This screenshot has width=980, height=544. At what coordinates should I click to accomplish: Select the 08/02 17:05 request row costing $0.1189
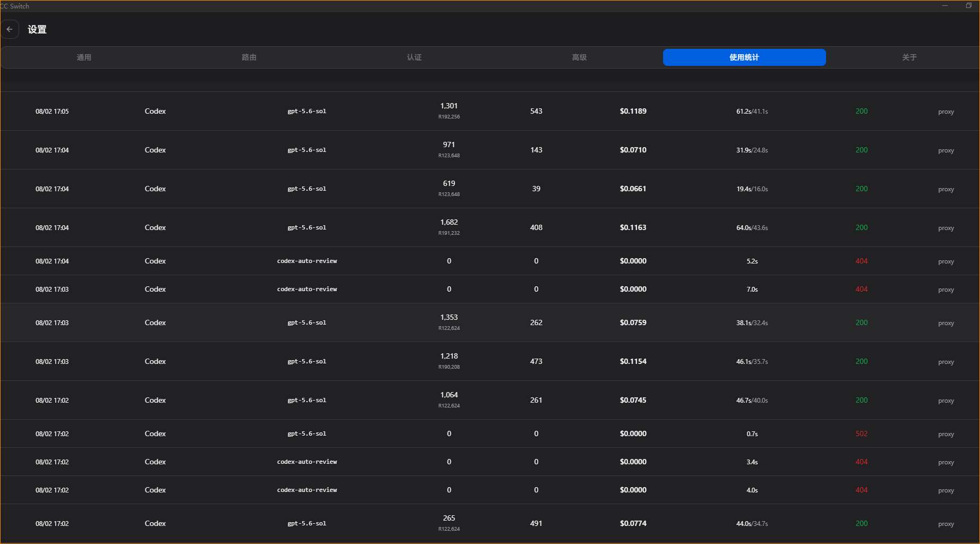tap(490, 111)
